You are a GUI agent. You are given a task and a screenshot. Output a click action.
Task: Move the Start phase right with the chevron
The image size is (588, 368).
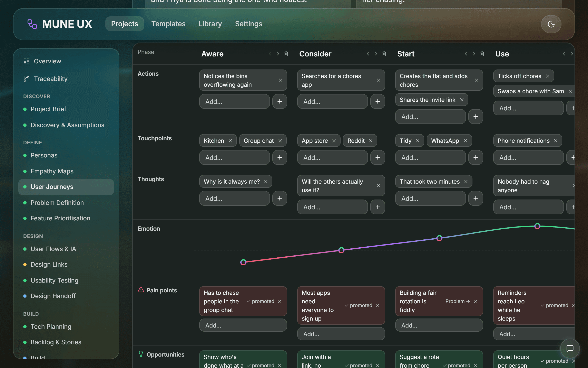click(473, 54)
